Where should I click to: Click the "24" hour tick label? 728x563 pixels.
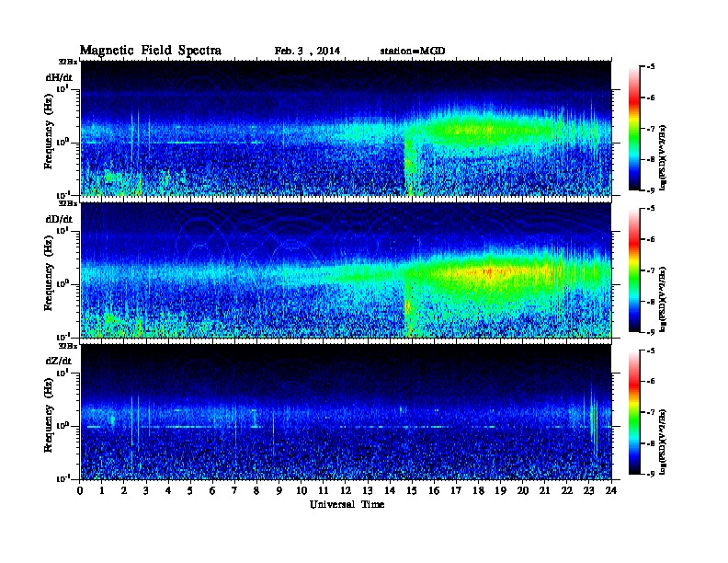611,491
